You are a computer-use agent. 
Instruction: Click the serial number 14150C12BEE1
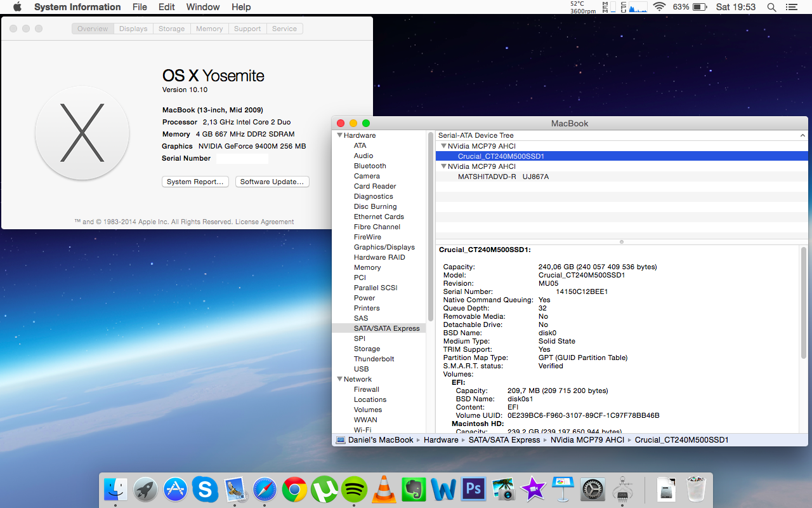[x=582, y=291]
